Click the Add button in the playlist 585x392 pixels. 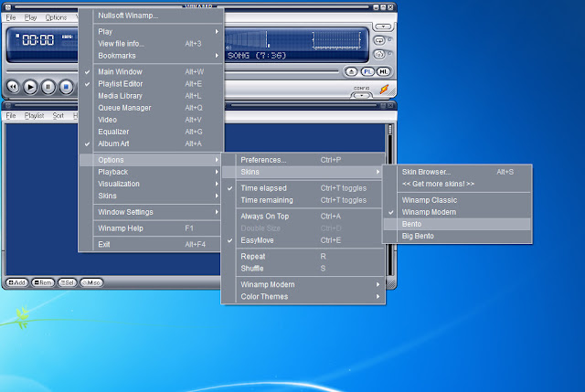[x=17, y=282]
